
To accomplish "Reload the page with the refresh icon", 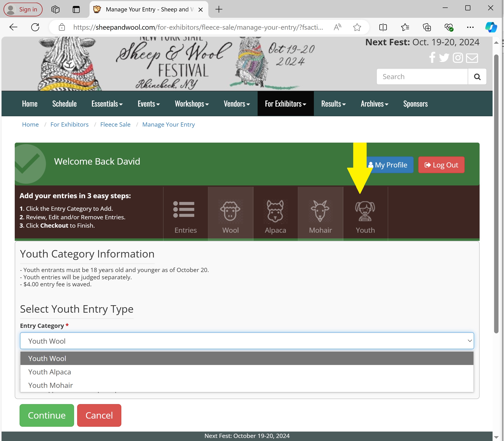I will click(x=35, y=27).
